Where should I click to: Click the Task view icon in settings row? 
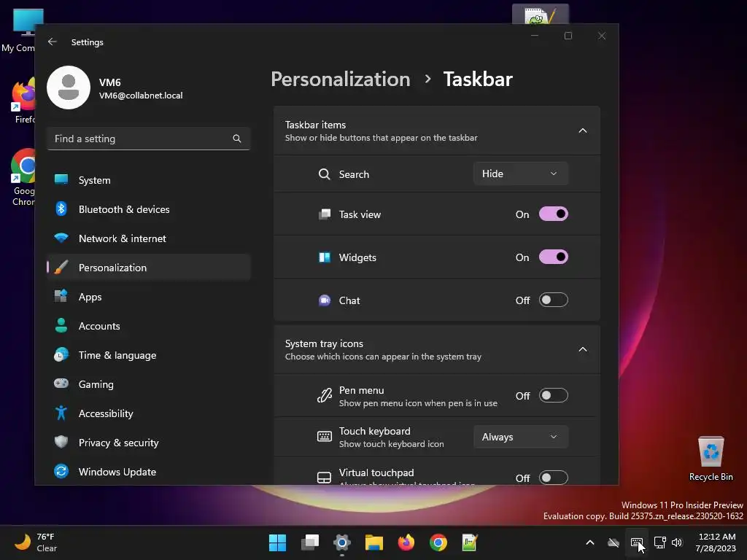click(x=325, y=214)
